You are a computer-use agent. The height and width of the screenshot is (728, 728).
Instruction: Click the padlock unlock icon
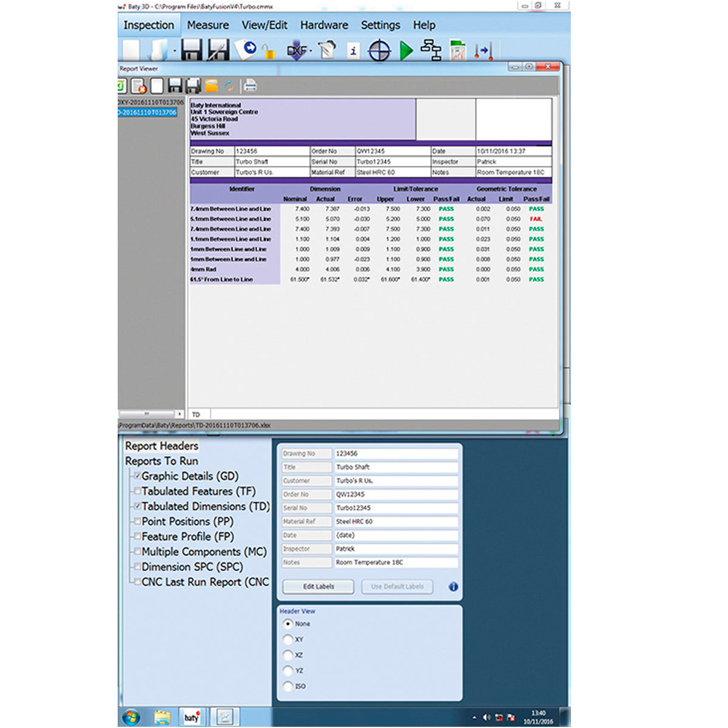coord(269,53)
